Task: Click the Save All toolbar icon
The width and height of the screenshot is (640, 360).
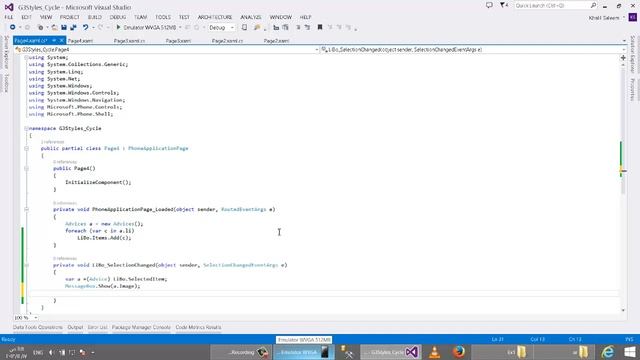Action: (x=73, y=27)
